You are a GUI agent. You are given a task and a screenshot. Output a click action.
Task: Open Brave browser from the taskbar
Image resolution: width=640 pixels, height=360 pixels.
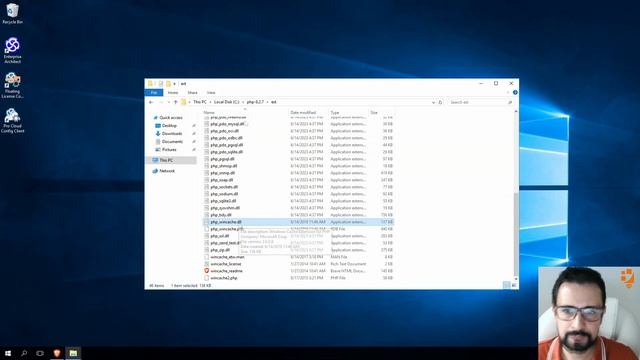pyautogui.click(x=57, y=353)
